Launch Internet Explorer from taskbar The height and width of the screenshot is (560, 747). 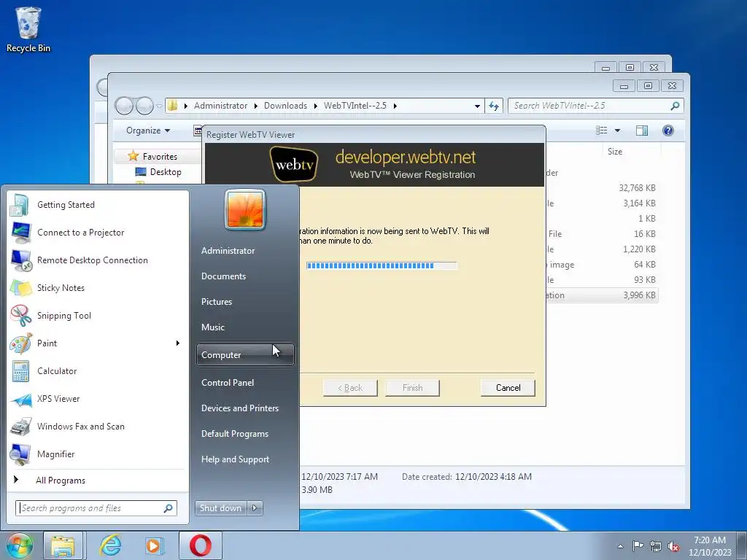pyautogui.click(x=111, y=545)
